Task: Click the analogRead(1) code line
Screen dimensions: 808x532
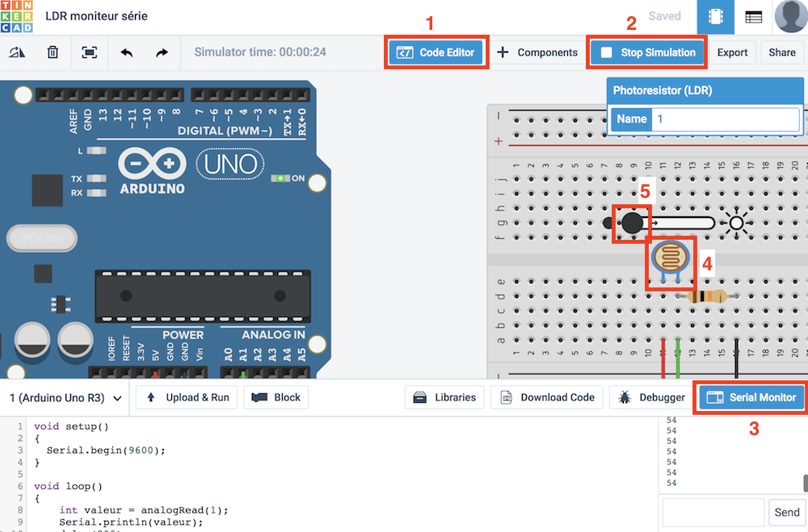Action: [144, 510]
